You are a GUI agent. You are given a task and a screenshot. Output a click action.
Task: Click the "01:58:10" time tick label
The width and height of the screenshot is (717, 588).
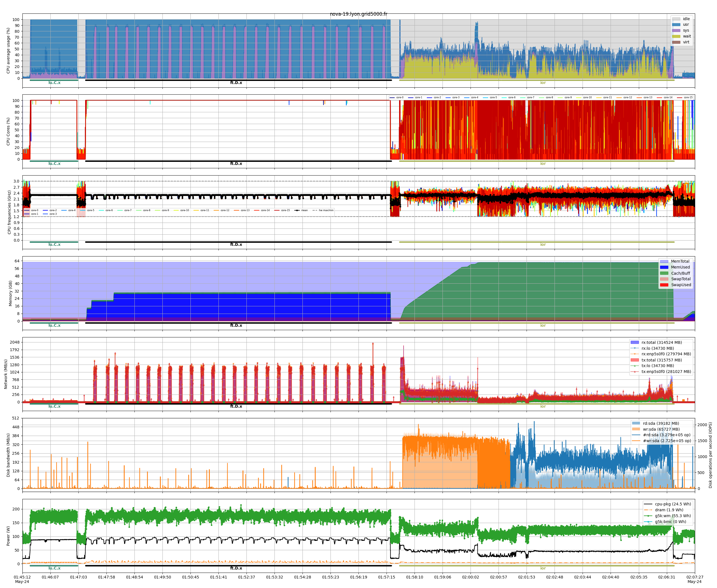click(x=415, y=577)
